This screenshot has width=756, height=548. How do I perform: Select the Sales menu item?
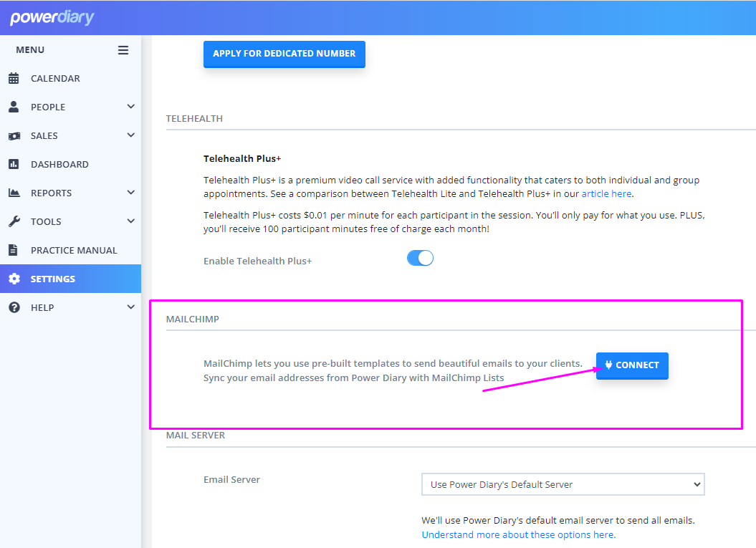click(x=70, y=135)
